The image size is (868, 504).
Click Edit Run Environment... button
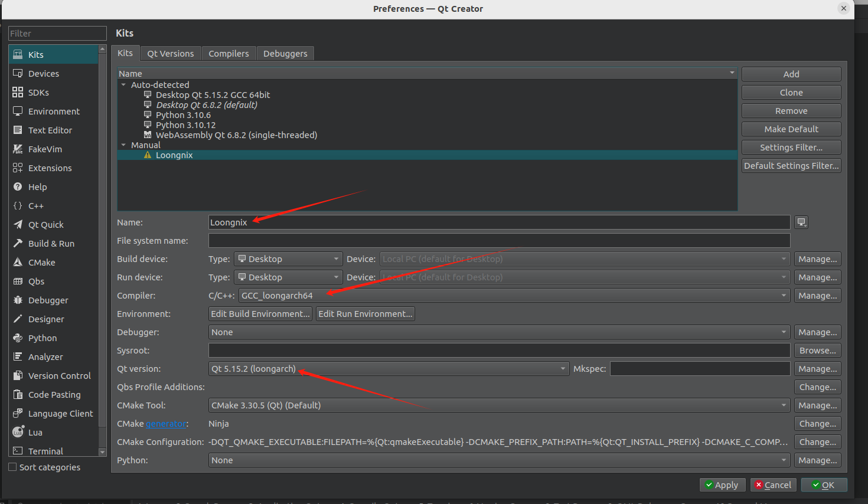(366, 313)
